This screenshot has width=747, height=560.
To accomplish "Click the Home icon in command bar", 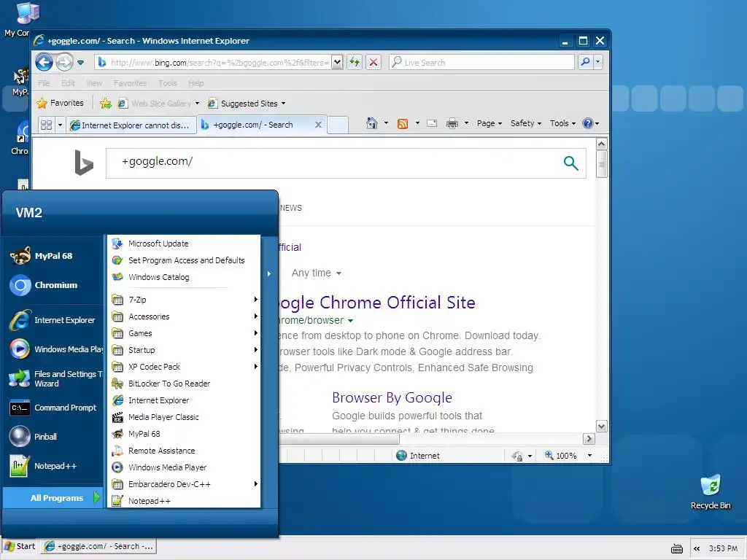I will 371,123.
